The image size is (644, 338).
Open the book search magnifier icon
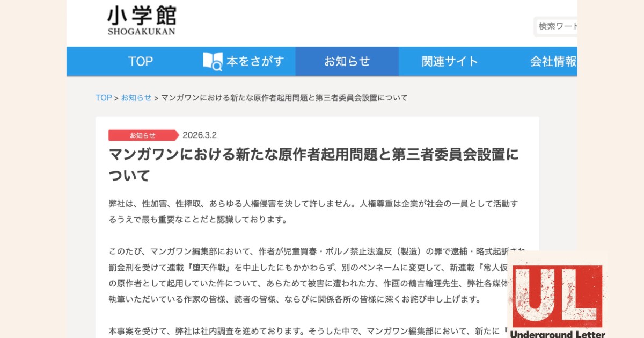coord(213,61)
